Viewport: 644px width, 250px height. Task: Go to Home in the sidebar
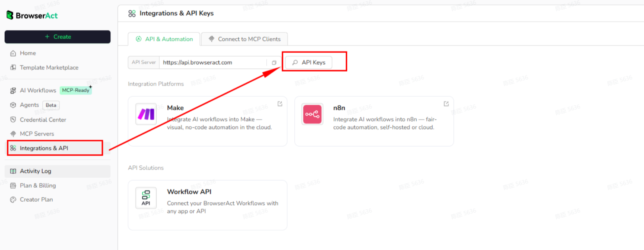28,53
